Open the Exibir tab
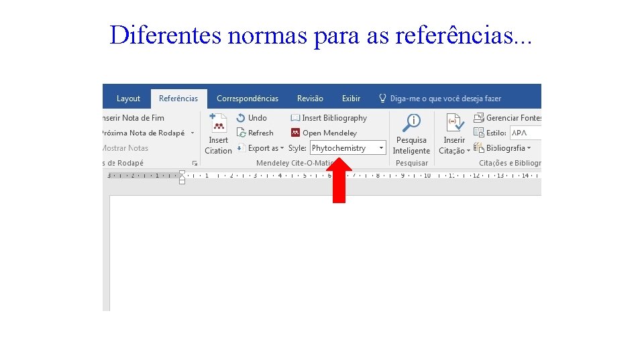This screenshot has width=644, height=362. point(351,99)
